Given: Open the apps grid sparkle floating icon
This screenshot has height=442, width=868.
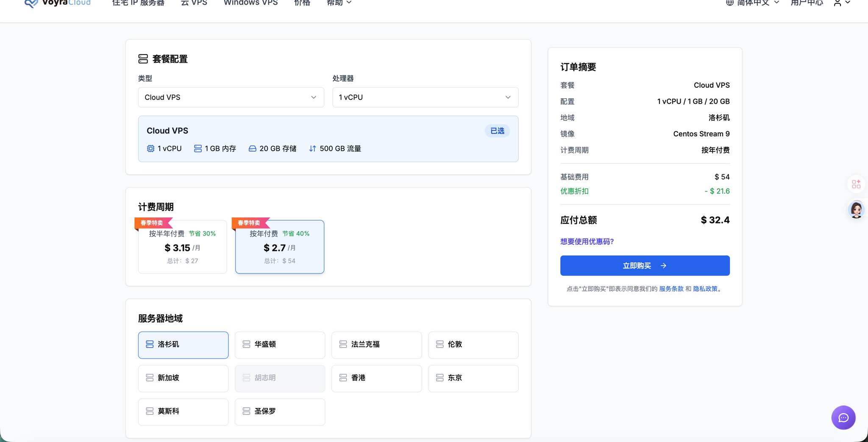Looking at the screenshot, I should click(856, 184).
